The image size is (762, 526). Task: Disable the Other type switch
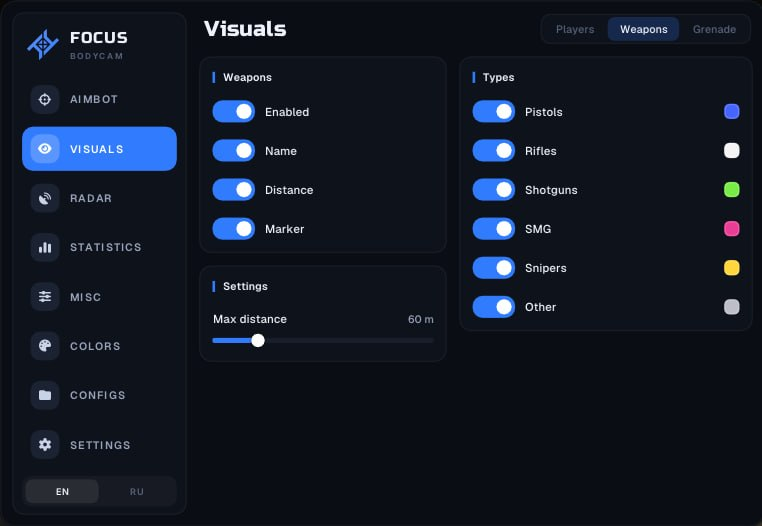click(x=494, y=307)
